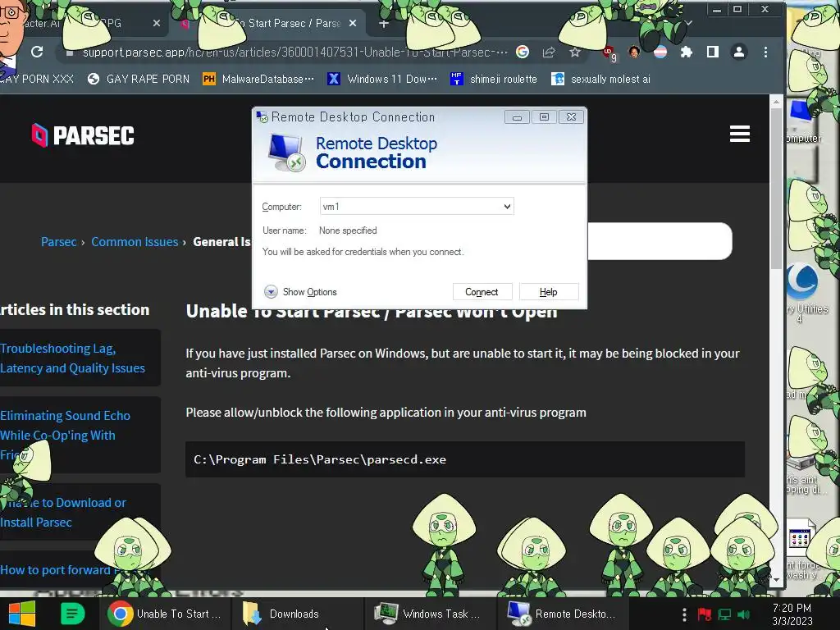Open a new tab with plus button
The width and height of the screenshot is (840, 630).
pyautogui.click(x=384, y=24)
